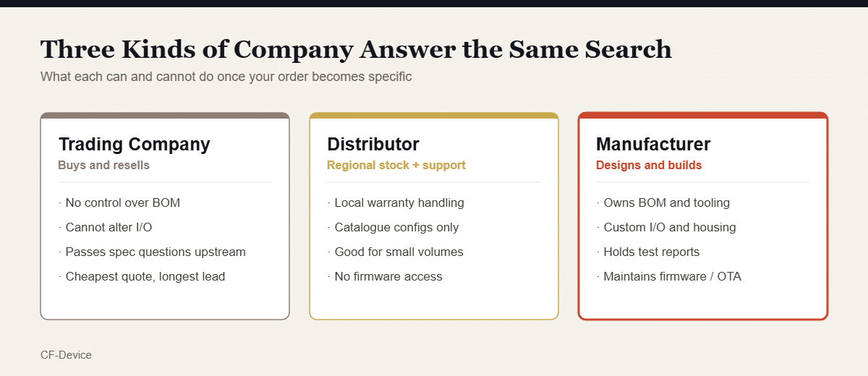
Task: Click the Trading Company card heading
Action: point(135,144)
